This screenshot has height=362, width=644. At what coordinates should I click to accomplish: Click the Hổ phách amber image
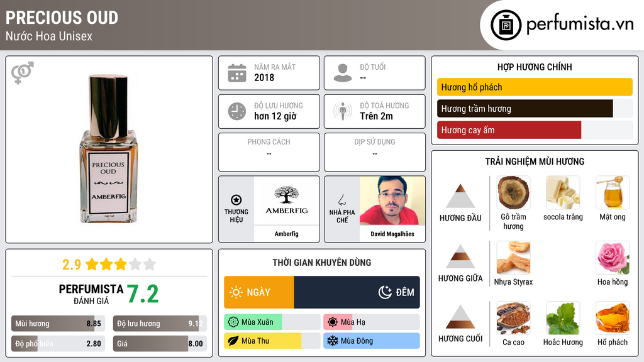click(613, 318)
